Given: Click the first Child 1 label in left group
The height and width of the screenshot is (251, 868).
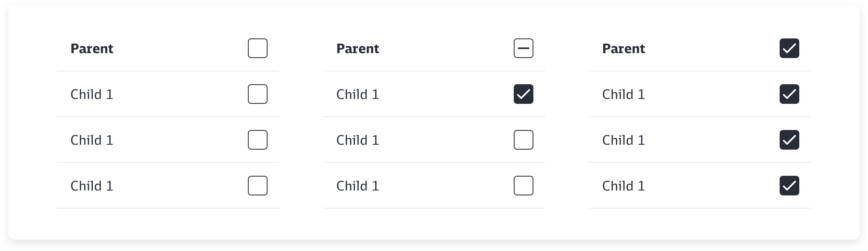Looking at the screenshot, I should click(x=92, y=94).
